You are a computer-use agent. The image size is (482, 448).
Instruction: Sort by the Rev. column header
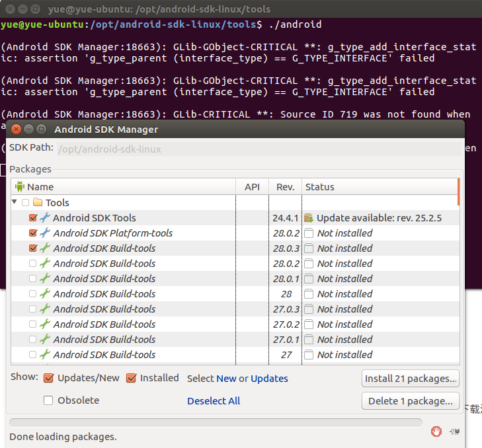pos(285,186)
